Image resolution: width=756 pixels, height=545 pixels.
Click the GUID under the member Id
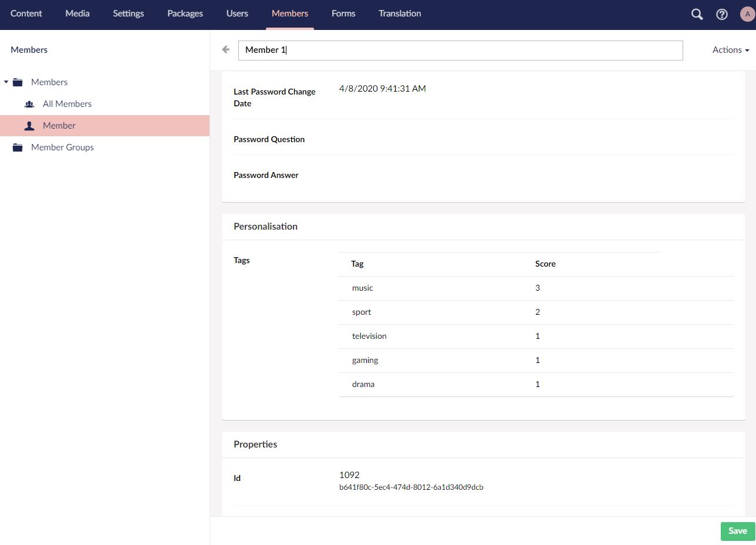point(411,487)
